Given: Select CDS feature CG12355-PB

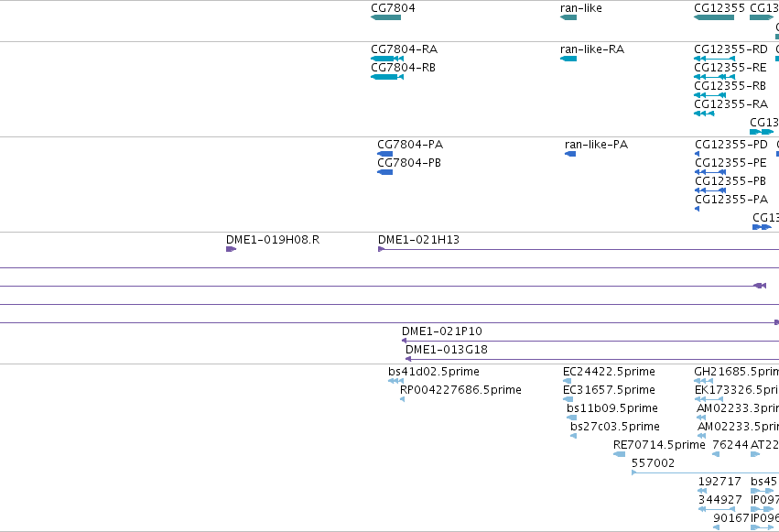Looking at the screenshot, I should (x=710, y=190).
